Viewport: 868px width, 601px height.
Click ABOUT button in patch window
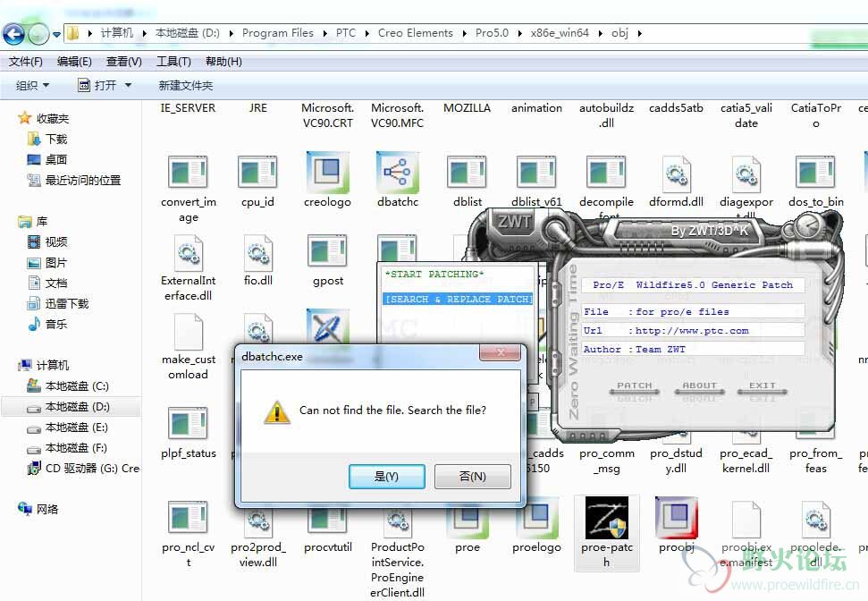[699, 385]
